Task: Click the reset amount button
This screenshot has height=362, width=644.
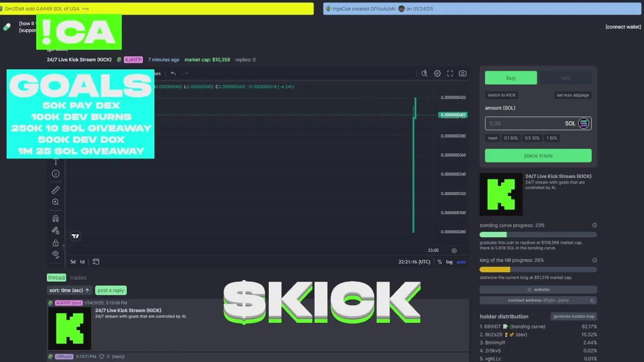Action: pyautogui.click(x=493, y=138)
